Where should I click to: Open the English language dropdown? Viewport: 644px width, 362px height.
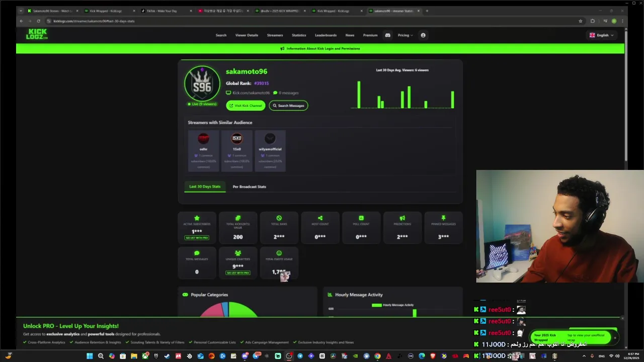[602, 35]
